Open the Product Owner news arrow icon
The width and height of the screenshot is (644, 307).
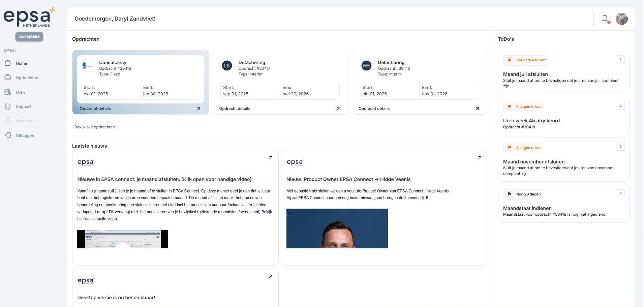point(480,158)
